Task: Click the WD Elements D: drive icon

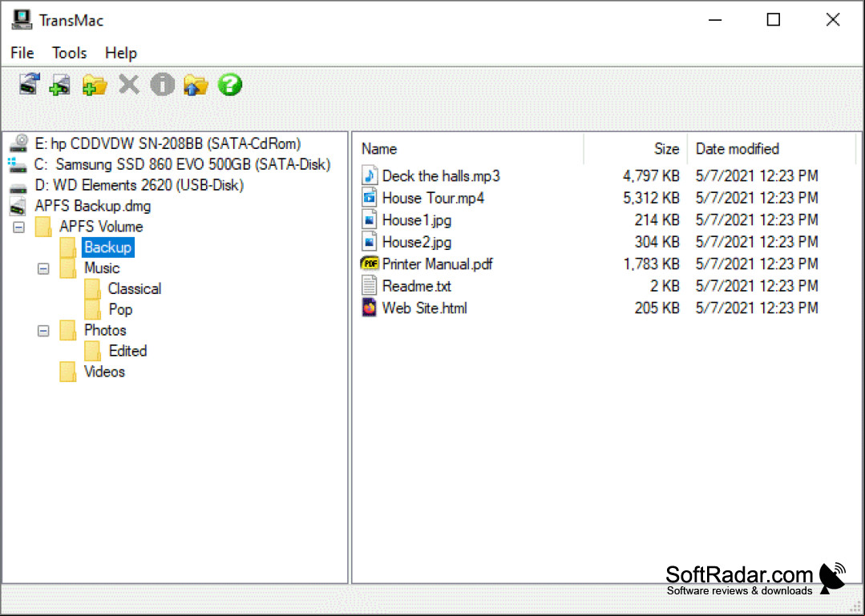Action: click(18, 187)
